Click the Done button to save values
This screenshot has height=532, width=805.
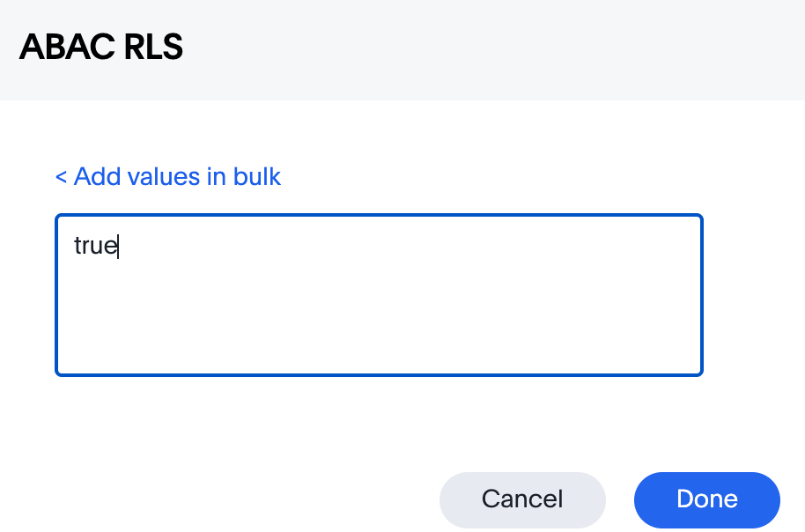tap(706, 499)
